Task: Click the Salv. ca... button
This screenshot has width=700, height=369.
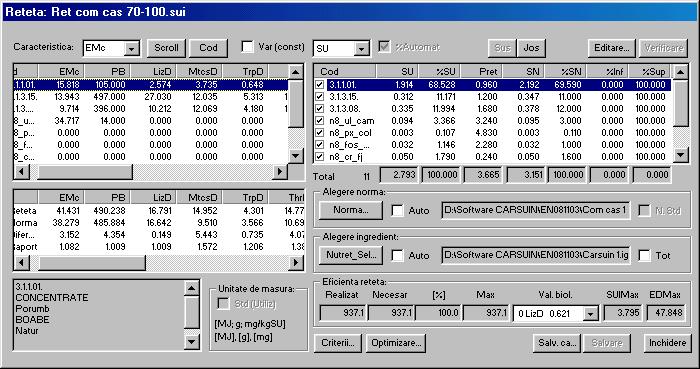Action: [x=557, y=343]
